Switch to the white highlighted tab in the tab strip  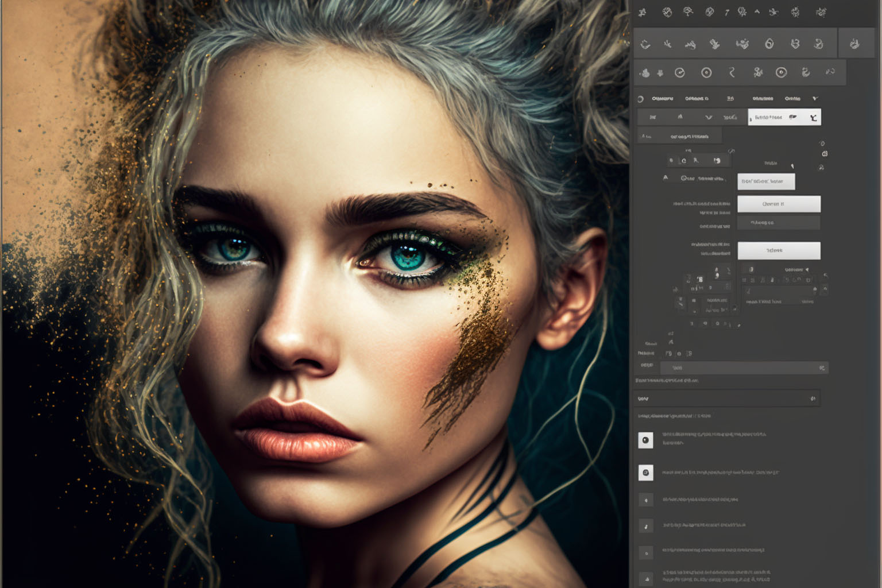784,117
